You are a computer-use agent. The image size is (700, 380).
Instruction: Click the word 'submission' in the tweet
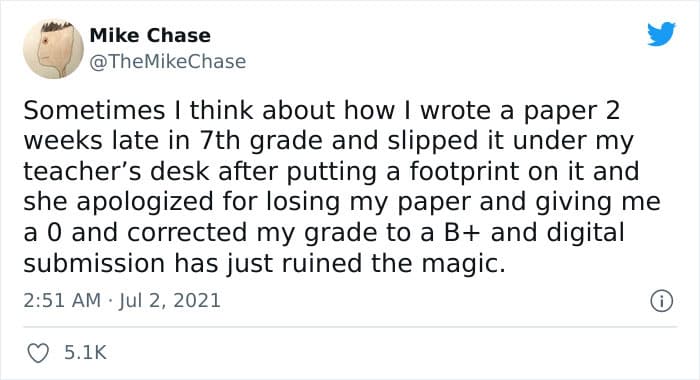pyautogui.click(x=94, y=263)
